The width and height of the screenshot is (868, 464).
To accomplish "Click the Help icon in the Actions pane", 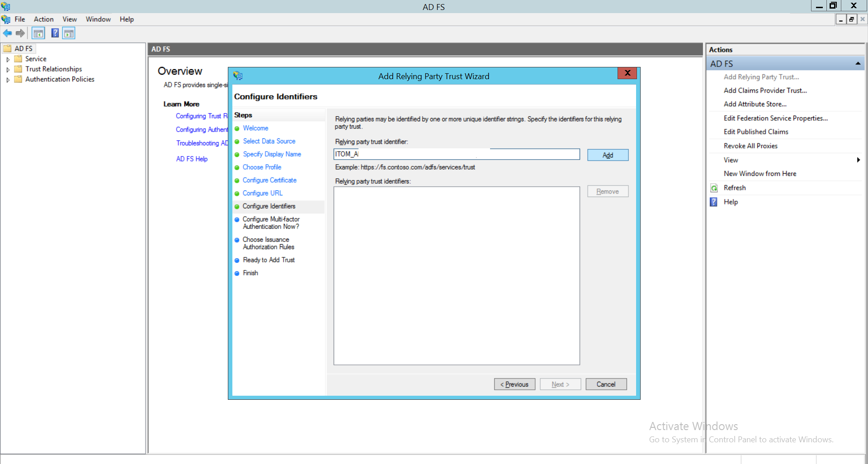I will (x=713, y=202).
